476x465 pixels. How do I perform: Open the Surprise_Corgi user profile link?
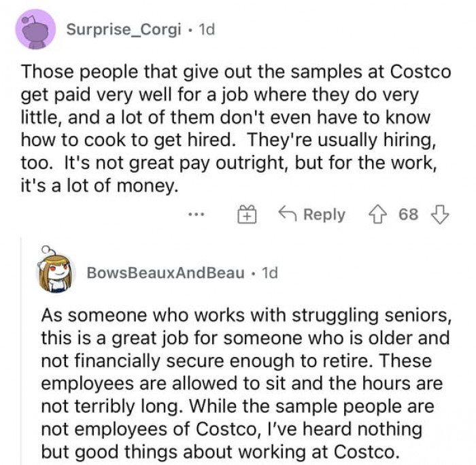(x=124, y=31)
